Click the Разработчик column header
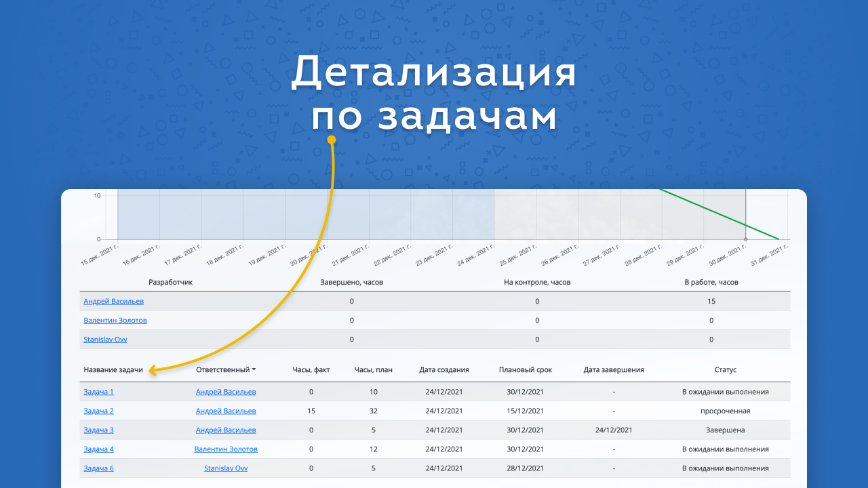This screenshot has height=488, width=868. [x=171, y=282]
